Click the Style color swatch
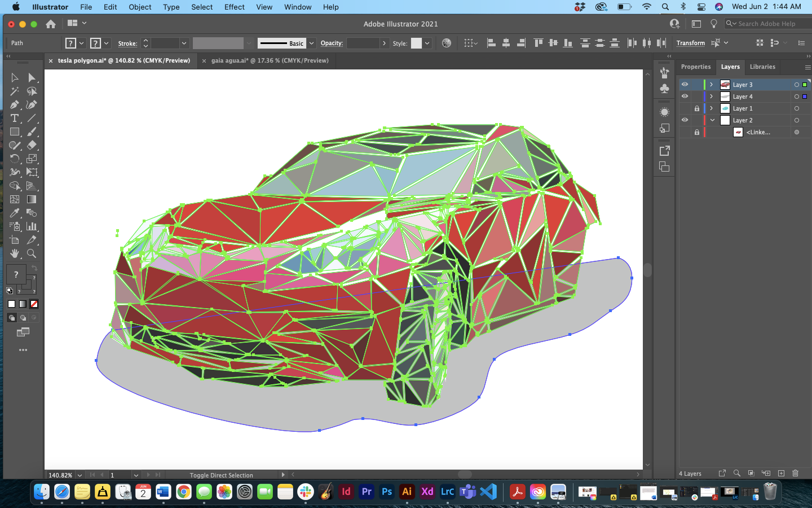 coord(416,43)
